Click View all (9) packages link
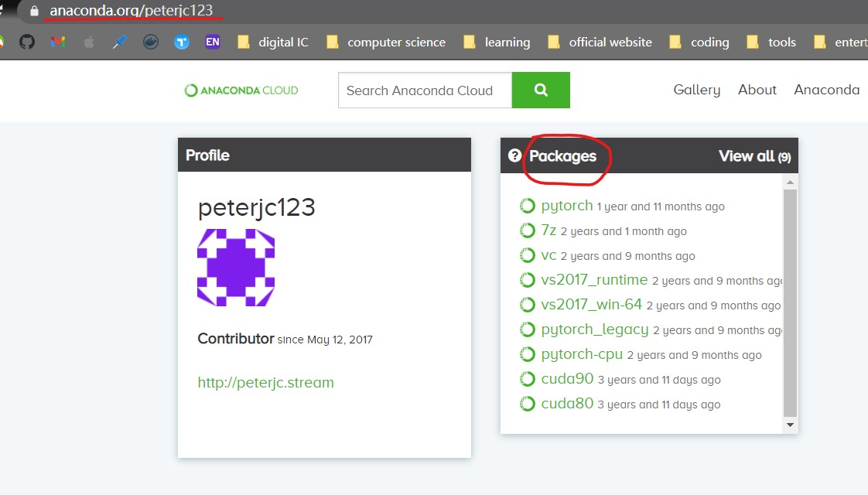 pos(754,156)
